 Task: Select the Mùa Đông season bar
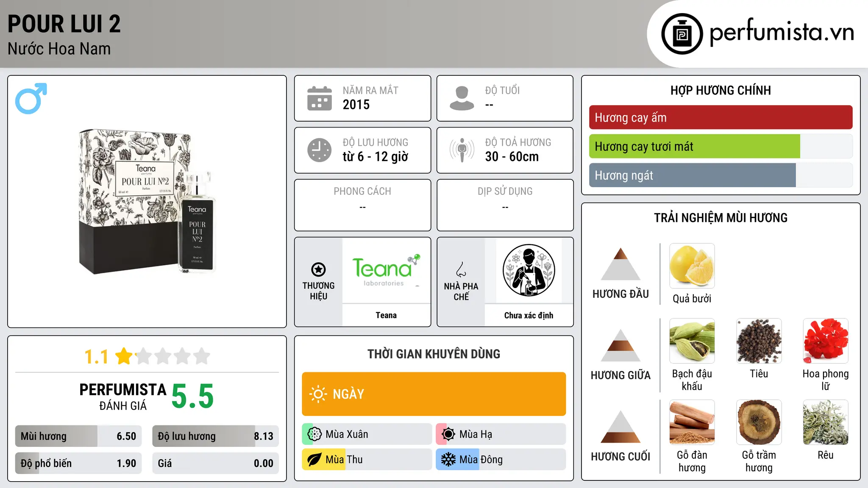point(501,460)
